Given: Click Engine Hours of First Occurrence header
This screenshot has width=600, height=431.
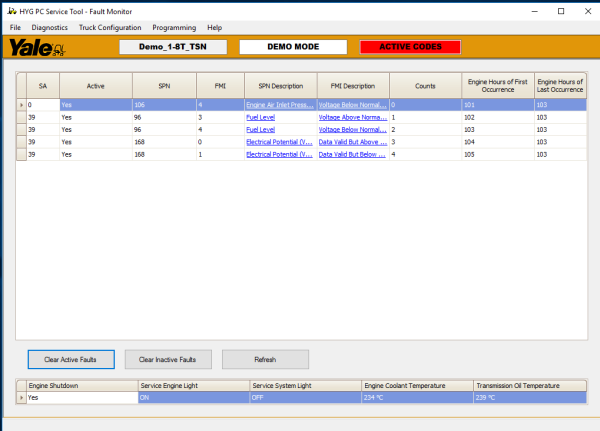Looking at the screenshot, I should 498,86.
